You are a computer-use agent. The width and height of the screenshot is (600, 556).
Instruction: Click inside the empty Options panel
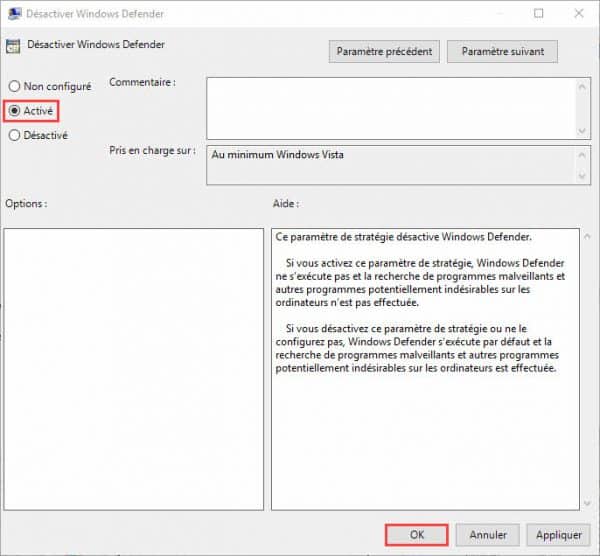point(134,368)
